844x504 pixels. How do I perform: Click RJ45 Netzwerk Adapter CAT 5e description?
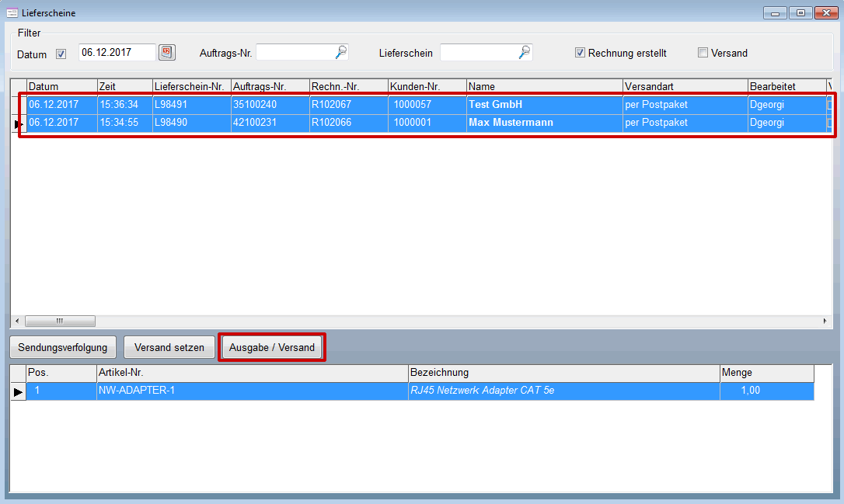564,391
